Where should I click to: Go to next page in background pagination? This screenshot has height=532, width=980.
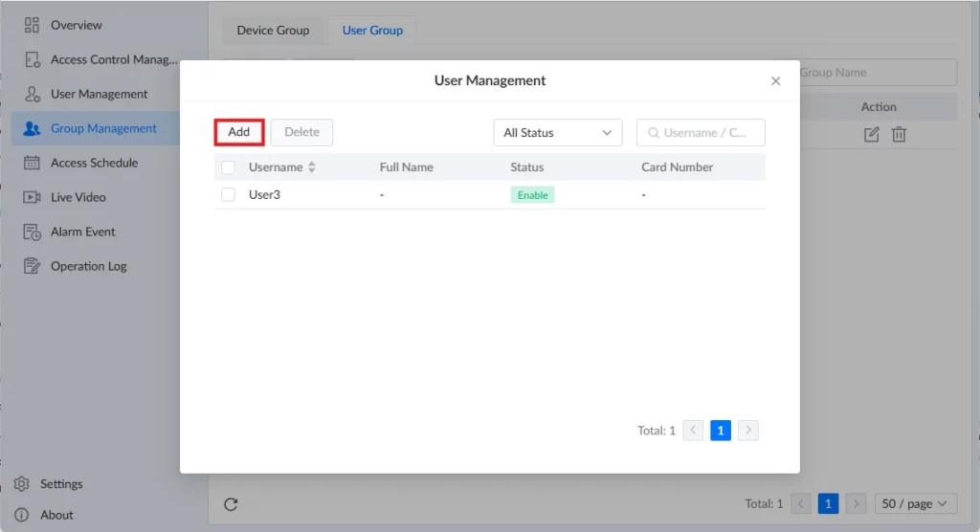click(856, 504)
